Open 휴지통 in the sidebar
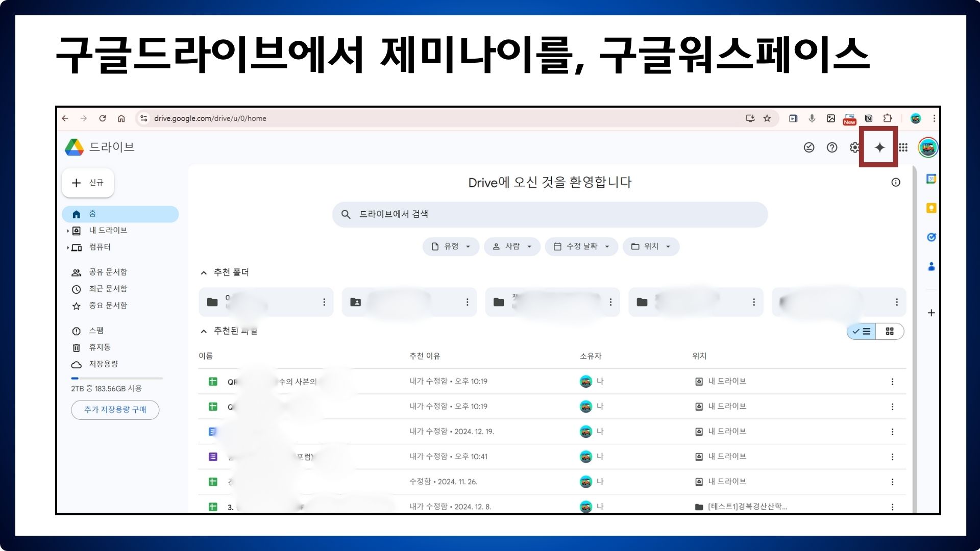980x551 pixels. 100,347
